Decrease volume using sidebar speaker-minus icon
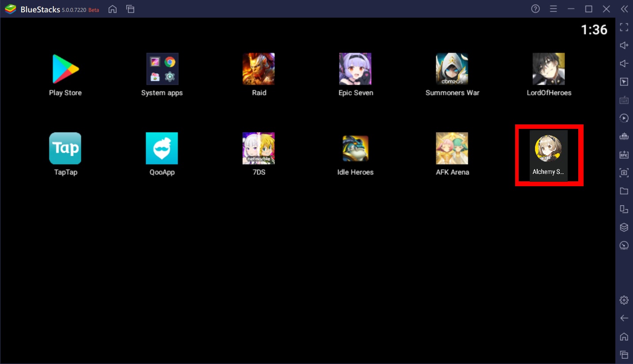This screenshot has width=633, height=364. pyautogui.click(x=624, y=64)
